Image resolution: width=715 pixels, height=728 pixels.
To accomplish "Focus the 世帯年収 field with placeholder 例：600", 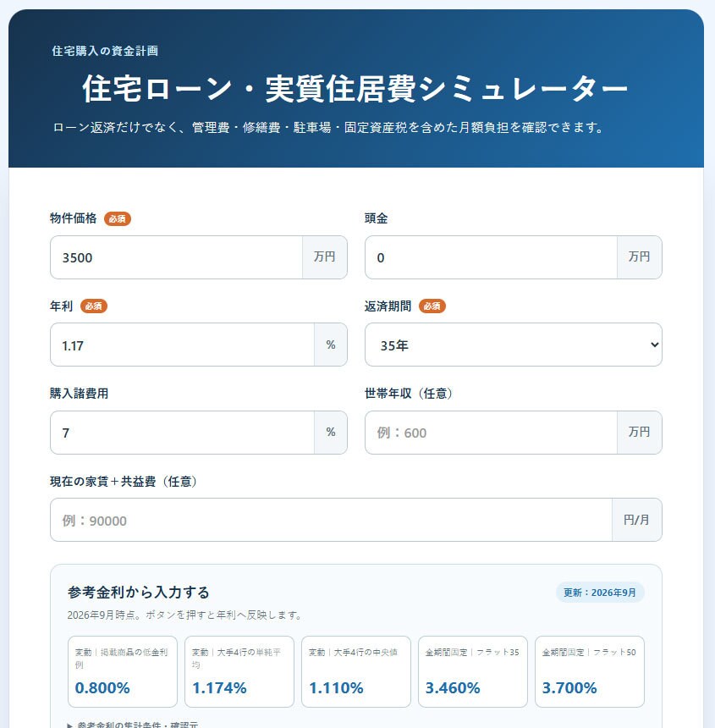I will tap(491, 433).
